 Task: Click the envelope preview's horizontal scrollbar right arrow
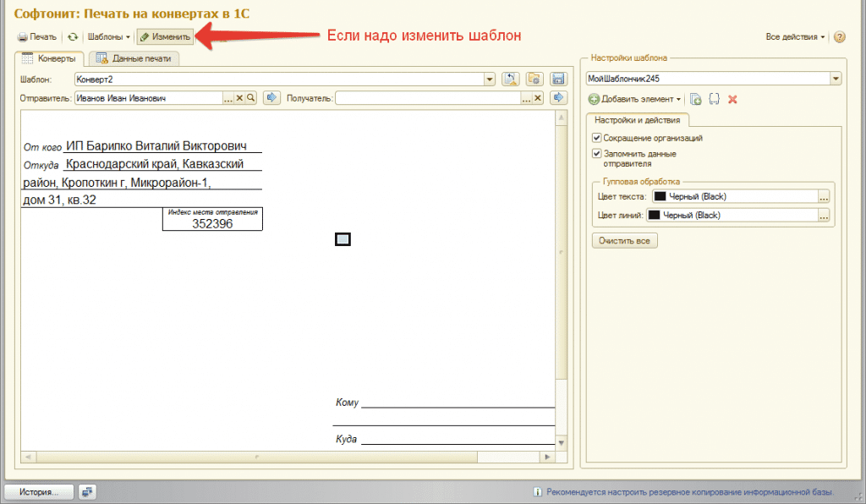coord(547,457)
